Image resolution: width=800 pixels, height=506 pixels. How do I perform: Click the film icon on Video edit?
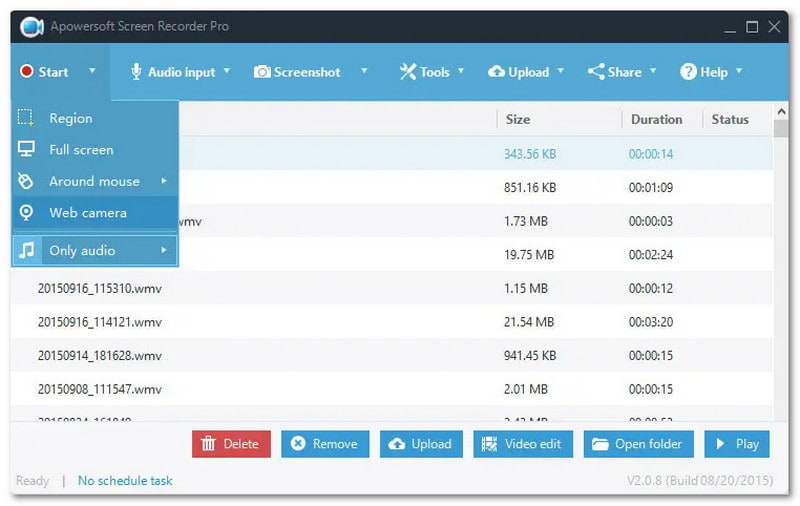(489, 444)
